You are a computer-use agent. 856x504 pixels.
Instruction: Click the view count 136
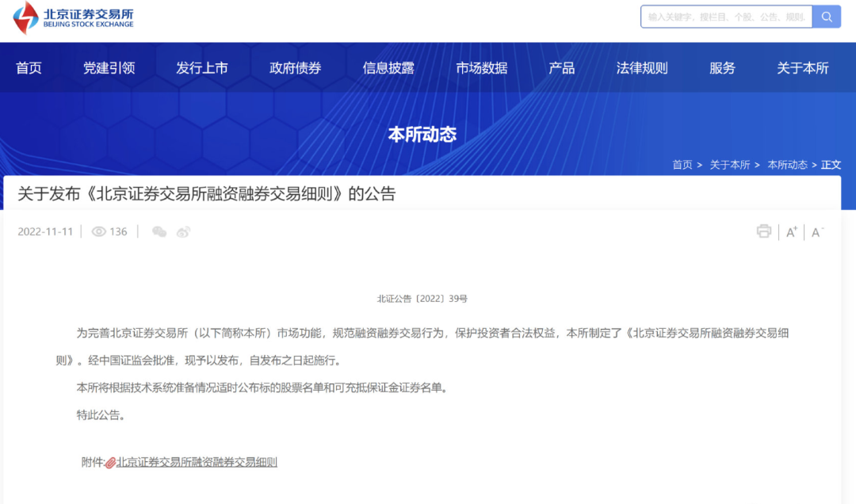(x=118, y=232)
